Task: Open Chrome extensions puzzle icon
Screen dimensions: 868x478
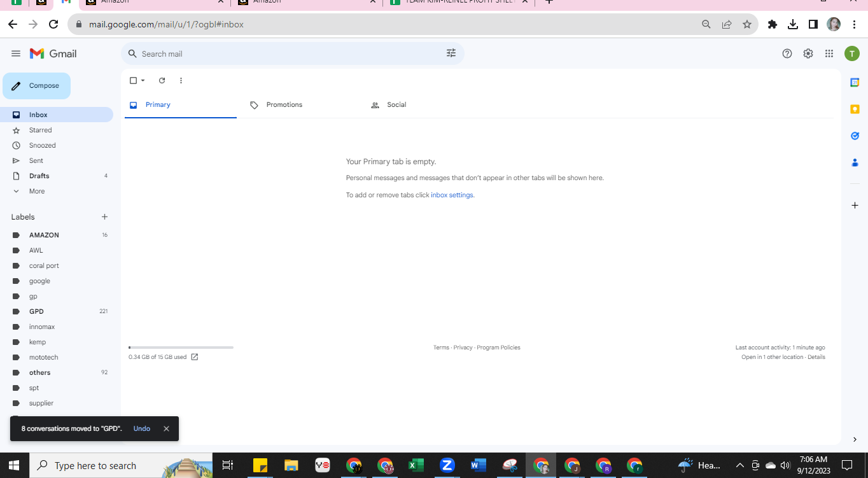Action: pos(773,24)
